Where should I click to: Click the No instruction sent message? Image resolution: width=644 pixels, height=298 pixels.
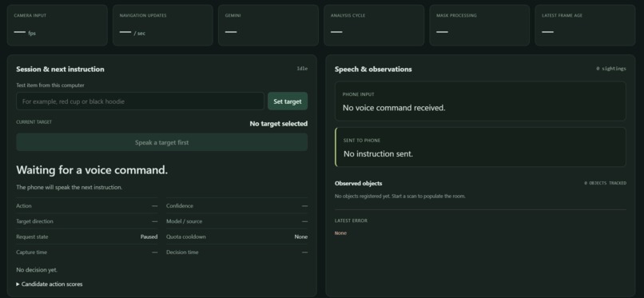click(x=378, y=153)
